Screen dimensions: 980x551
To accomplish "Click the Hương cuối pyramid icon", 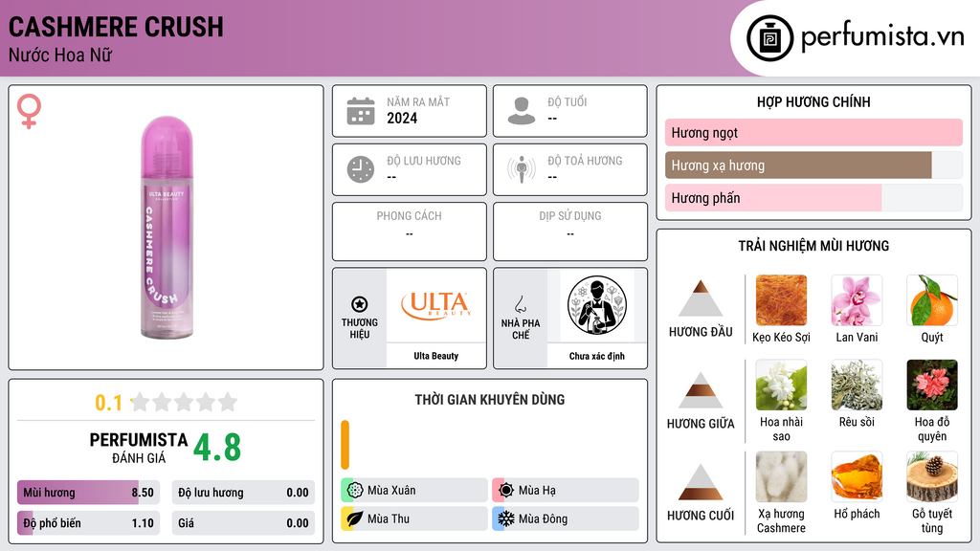I will tap(701, 482).
